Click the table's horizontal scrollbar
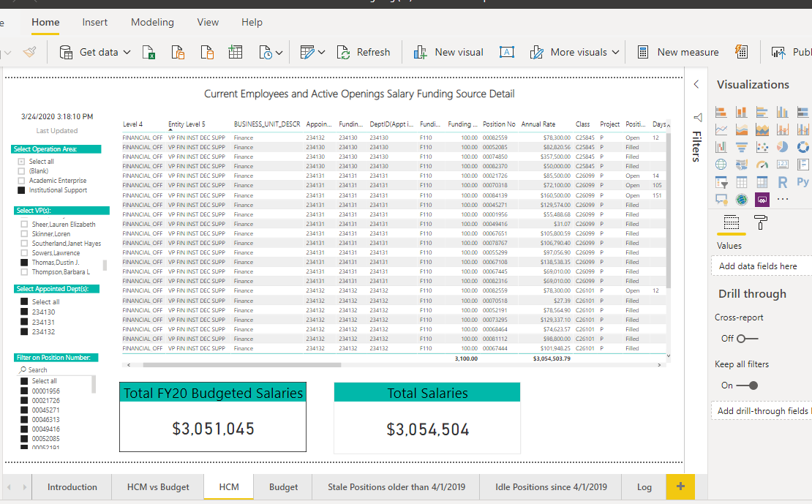The height and width of the screenshot is (504, 812). [x=242, y=365]
